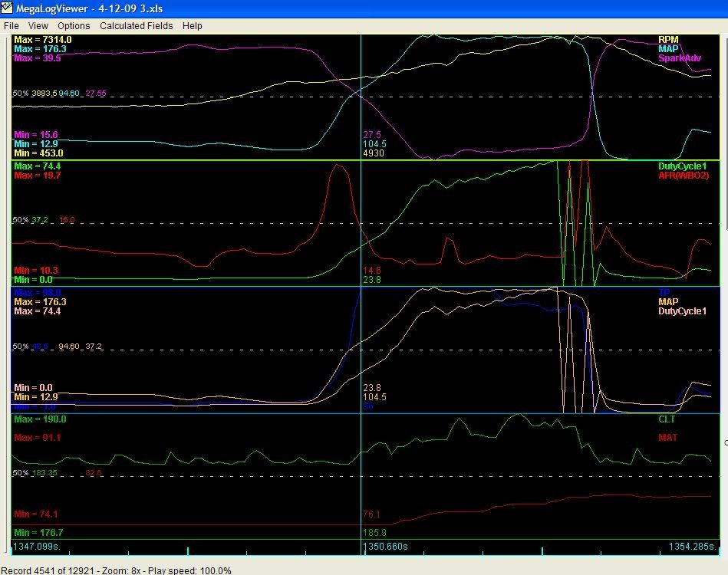Click the 'Max = 91.1' MAT value
This screenshot has width=728, height=575.
38,438
